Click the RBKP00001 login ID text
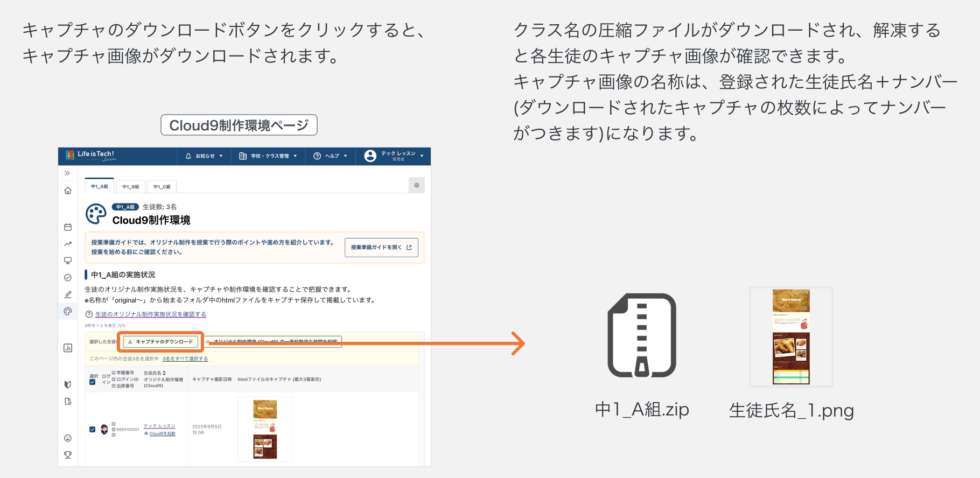 [x=128, y=430]
